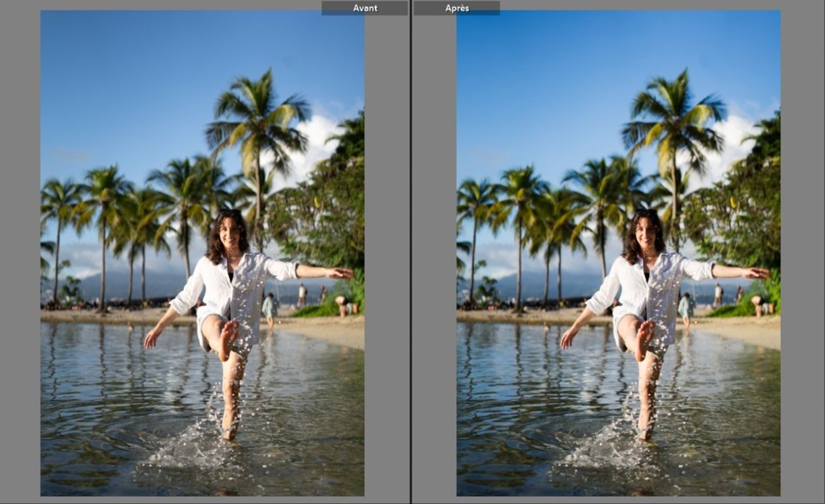The image size is (825, 504).
Task: Click woman's outstretched right-side hand in Après photo
Action: click(756, 273)
